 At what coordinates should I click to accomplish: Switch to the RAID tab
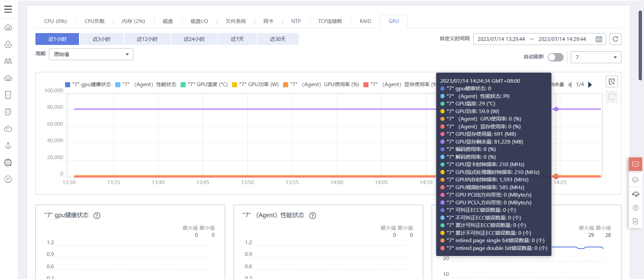(x=365, y=21)
